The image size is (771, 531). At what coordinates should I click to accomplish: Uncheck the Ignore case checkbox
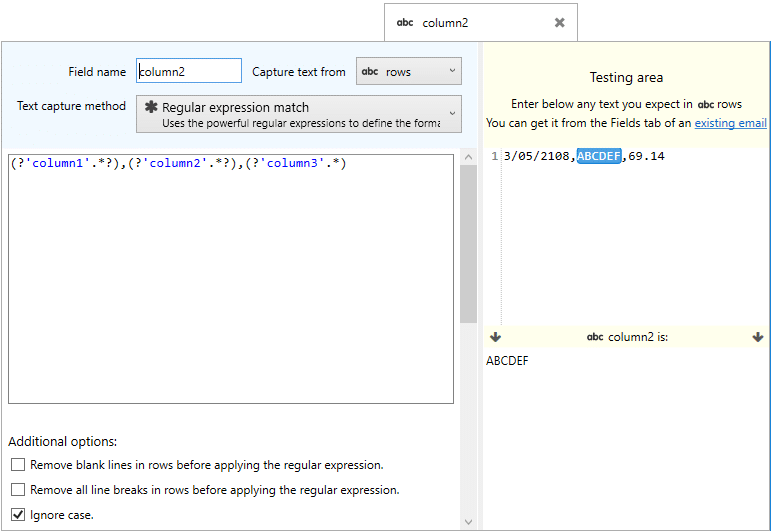[x=18, y=515]
